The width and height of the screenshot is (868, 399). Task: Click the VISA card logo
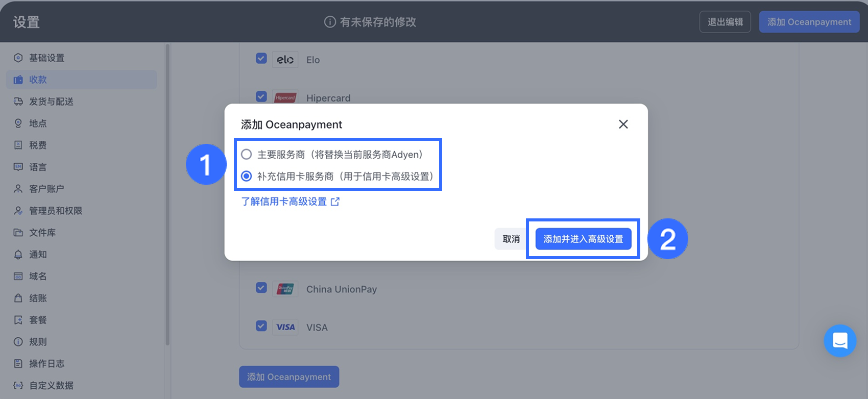point(285,327)
